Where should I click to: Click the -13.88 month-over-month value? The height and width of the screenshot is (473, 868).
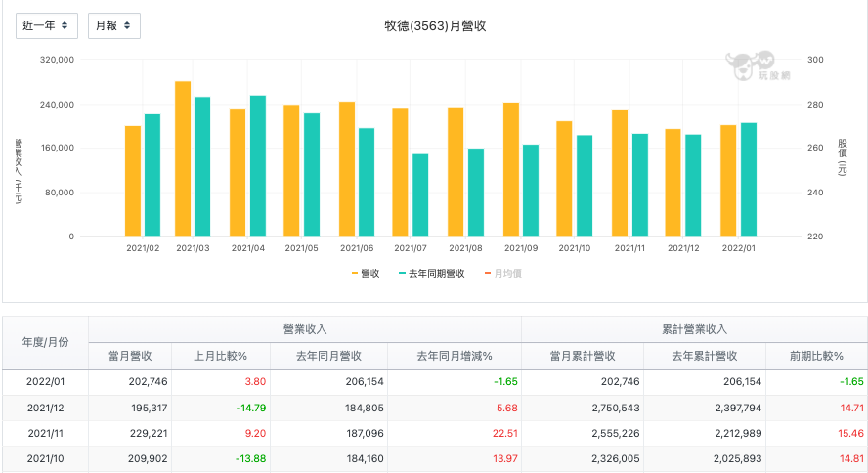(251, 458)
